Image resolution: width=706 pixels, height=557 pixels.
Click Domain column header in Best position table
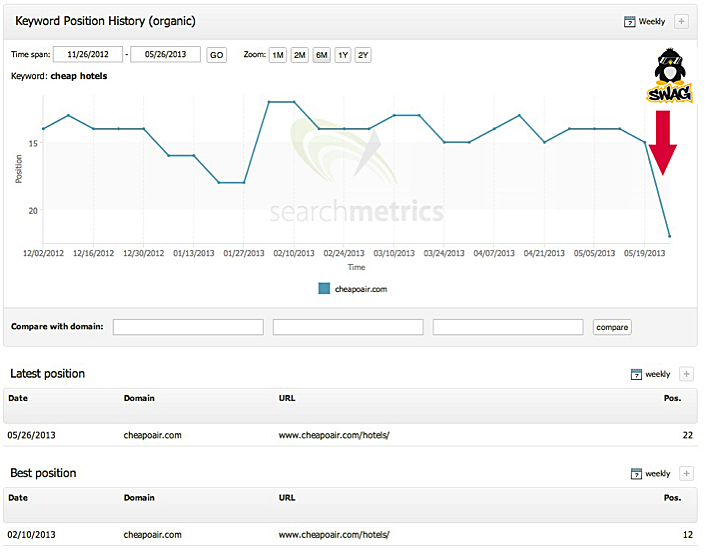click(x=139, y=498)
